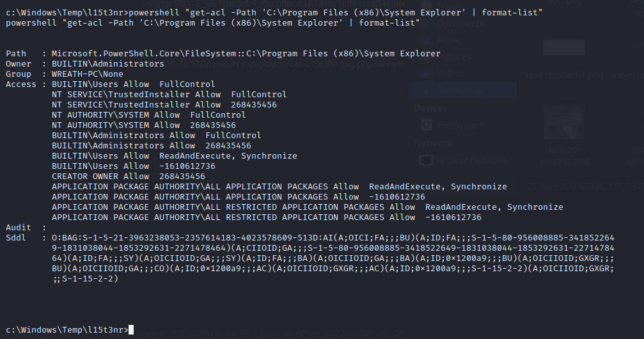Image resolution: width=644 pixels, height=339 pixels.
Task: Click the Videos folder icon behind terminal
Action: [x=428, y=74]
